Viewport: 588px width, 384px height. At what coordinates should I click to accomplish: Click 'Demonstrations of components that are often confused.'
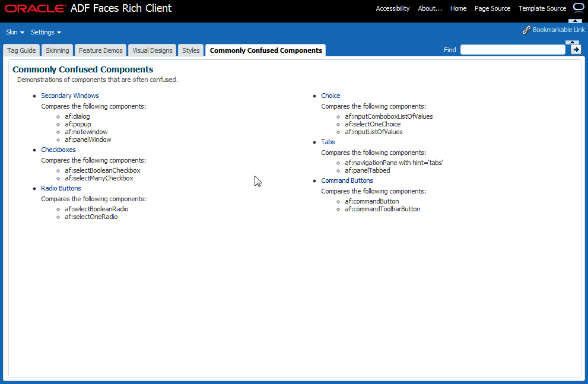(x=97, y=80)
